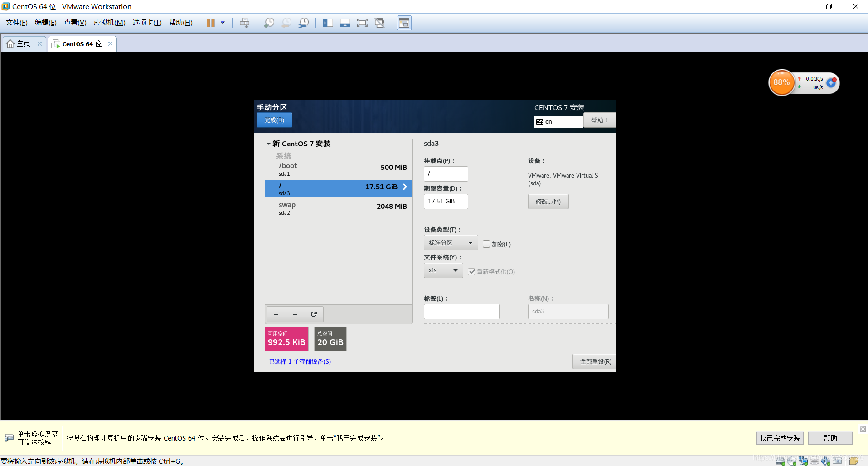Collapse the 新 CentOS 7 安装 tree
This screenshot has width=868, height=466.
[269, 144]
